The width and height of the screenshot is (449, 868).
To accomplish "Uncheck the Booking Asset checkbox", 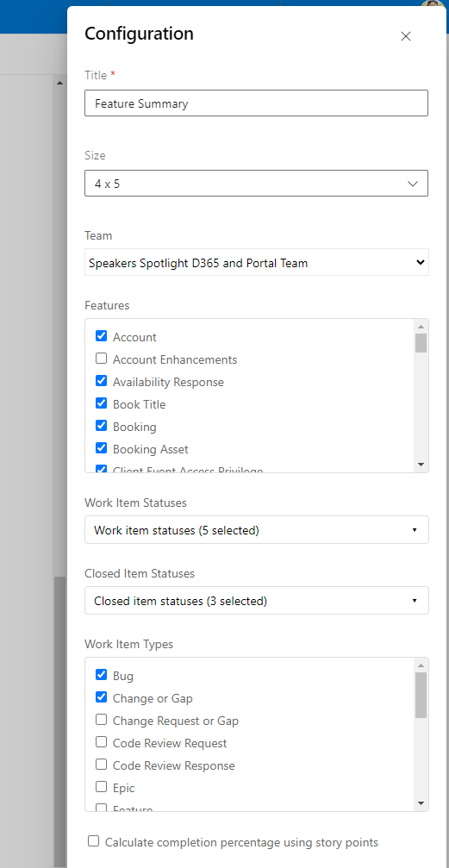I will pos(102,448).
